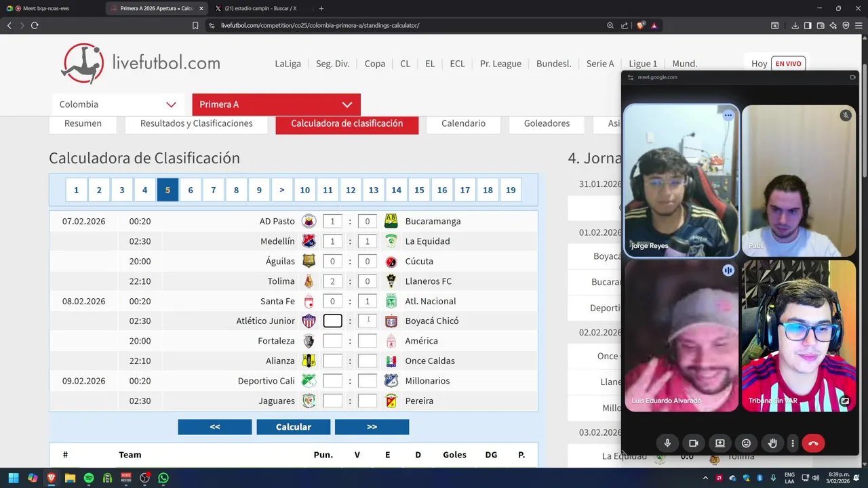
Task: Click the Millonarios team crest
Action: [x=391, y=381]
